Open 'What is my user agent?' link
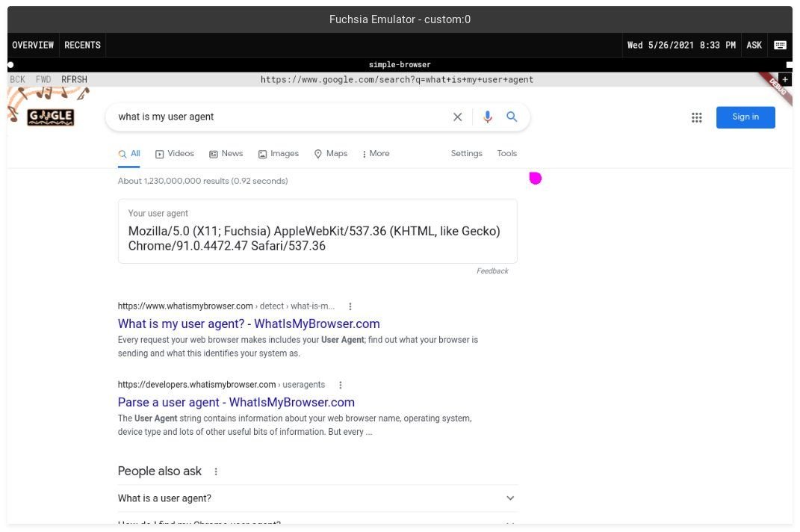Viewport: 800px width, 532px height. pyautogui.click(x=249, y=324)
